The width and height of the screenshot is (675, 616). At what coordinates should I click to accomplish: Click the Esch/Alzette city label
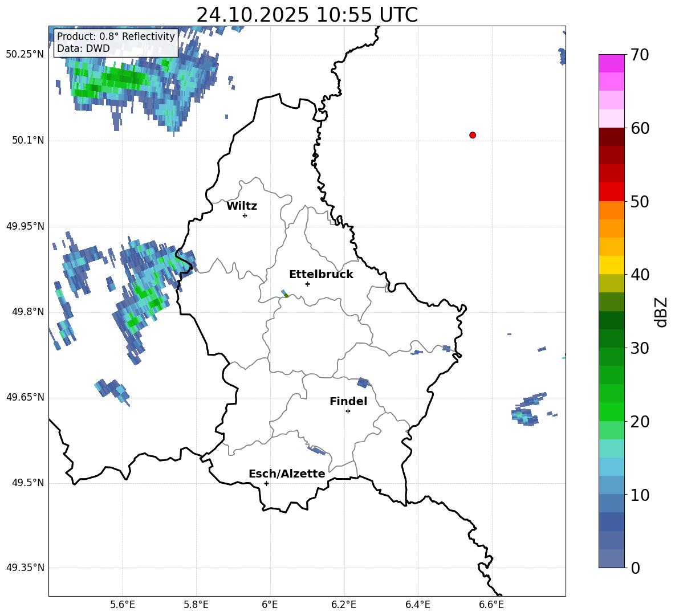click(x=287, y=474)
